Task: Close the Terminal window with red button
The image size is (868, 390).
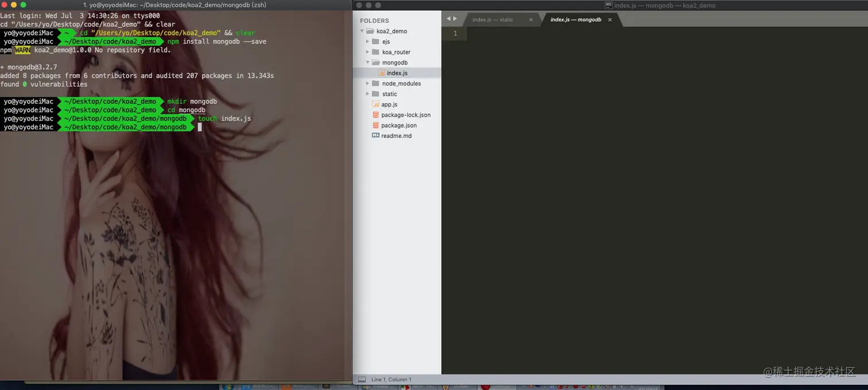Action: click(5, 5)
